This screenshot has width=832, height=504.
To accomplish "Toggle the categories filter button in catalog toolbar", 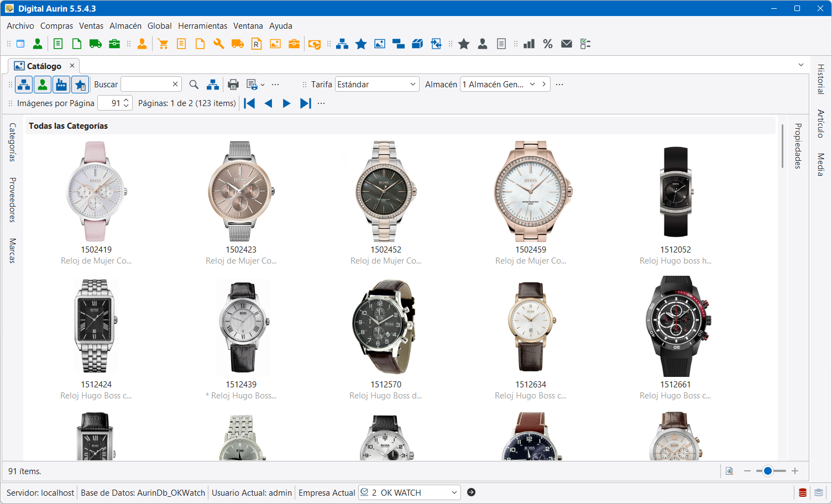I will 24,85.
